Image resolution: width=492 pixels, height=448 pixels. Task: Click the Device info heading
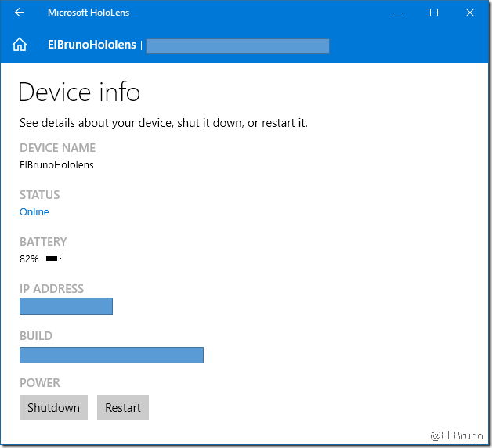click(79, 92)
